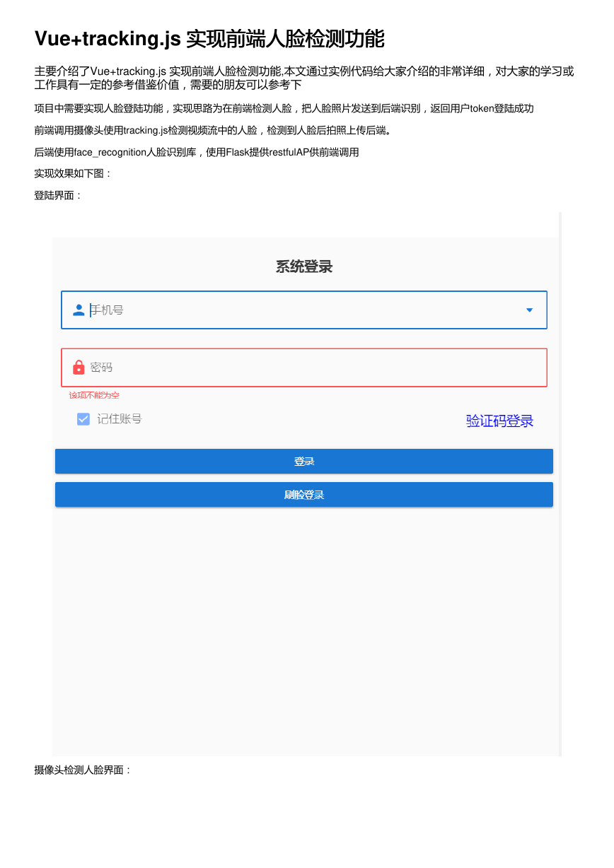Viewport: 614px width, 868px height.
Task: Click the paragraph mentioning face_recognition
Action: (x=197, y=152)
